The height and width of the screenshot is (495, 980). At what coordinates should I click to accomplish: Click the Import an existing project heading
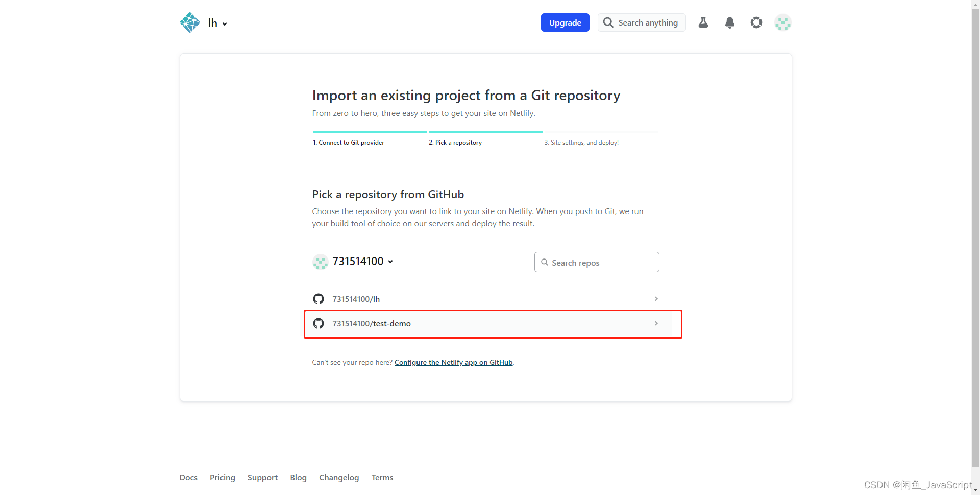(466, 96)
